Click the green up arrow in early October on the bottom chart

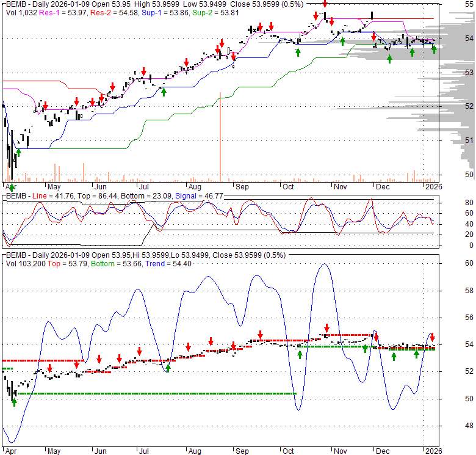[300, 354]
